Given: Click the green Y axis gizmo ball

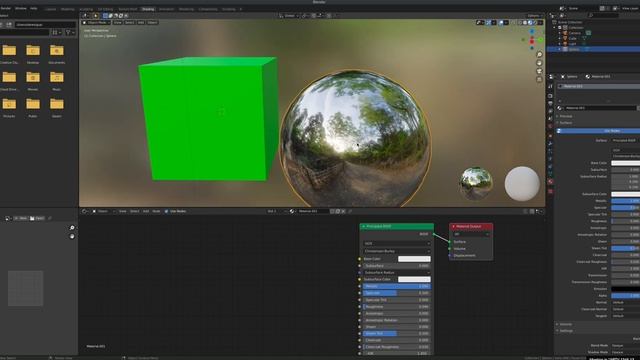Looking at the screenshot, I should tap(540, 40).
